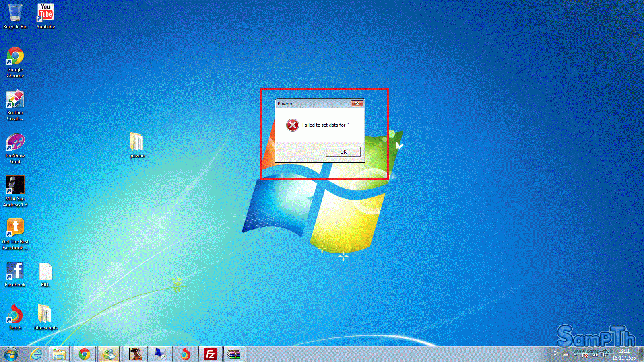Close the Pawno error dialog
This screenshot has height=362, width=644.
pyautogui.click(x=357, y=104)
